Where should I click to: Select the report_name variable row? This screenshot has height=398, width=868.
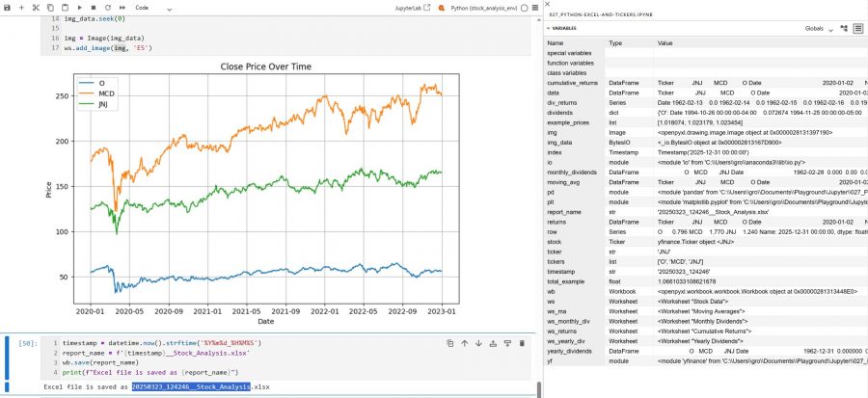(706, 212)
